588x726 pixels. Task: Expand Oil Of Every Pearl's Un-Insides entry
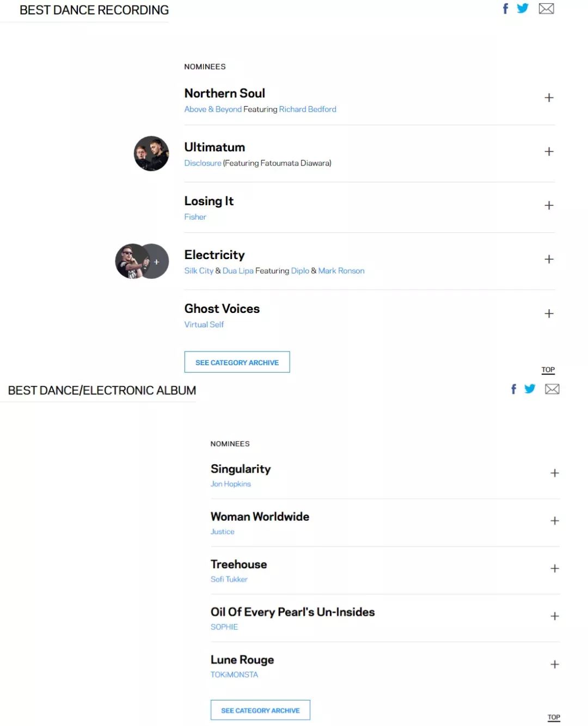point(554,616)
